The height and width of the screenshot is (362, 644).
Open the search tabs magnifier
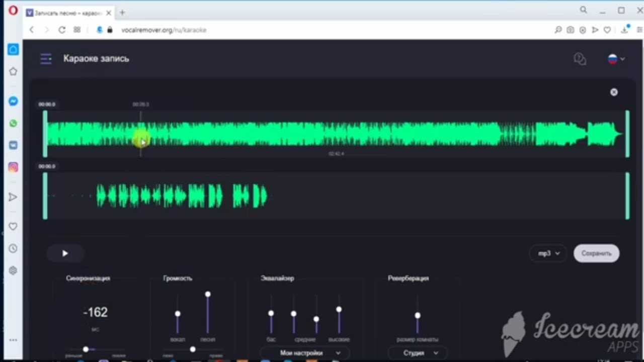584,10
